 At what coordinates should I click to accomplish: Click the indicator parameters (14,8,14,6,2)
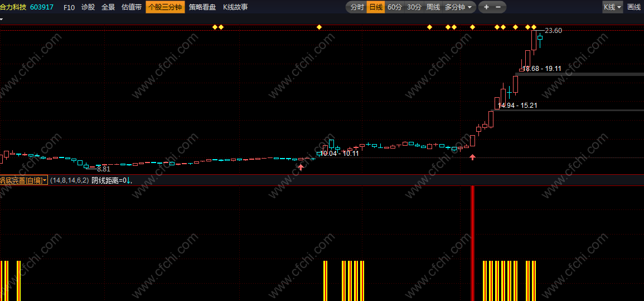click(69, 180)
